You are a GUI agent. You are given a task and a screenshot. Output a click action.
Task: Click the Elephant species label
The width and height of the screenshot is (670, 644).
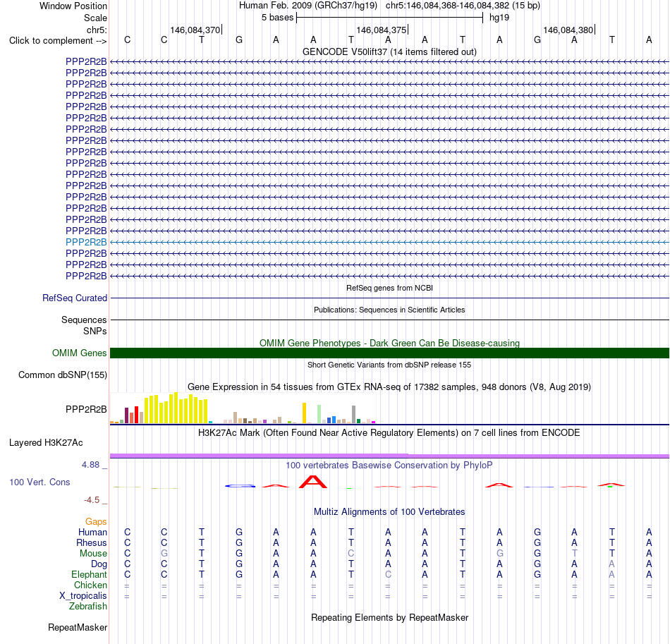[89, 574]
